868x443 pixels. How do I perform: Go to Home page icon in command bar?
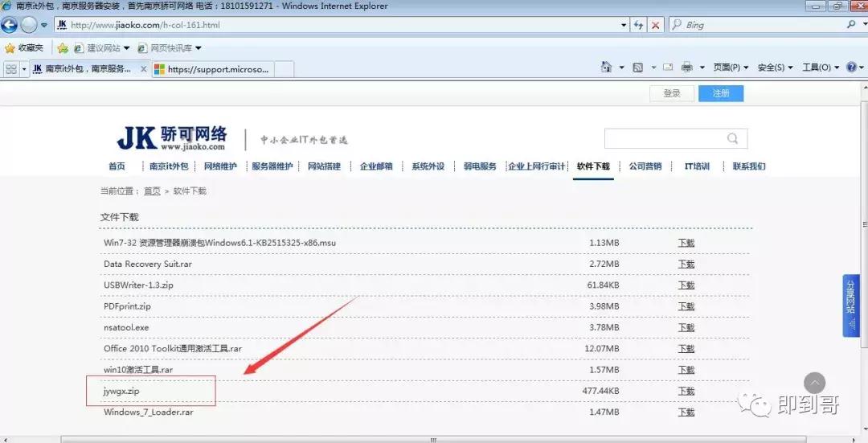coord(607,67)
